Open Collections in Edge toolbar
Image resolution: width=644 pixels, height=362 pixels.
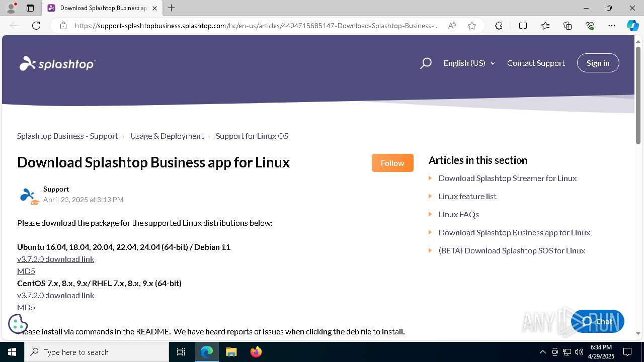click(x=568, y=26)
